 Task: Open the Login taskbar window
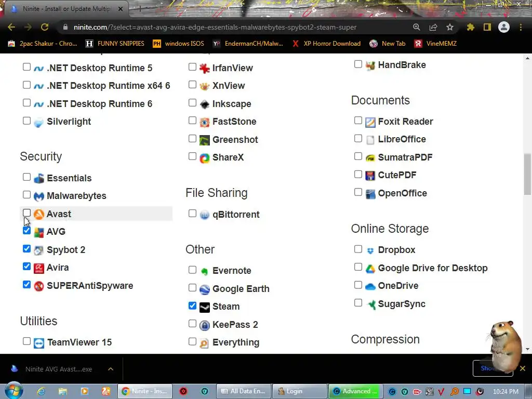[x=299, y=391]
